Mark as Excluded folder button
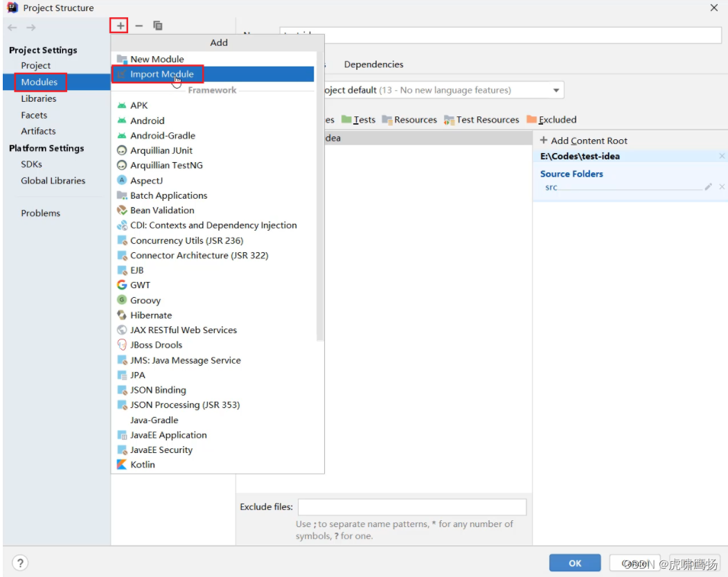Screen dimensions: 728x577 point(551,119)
